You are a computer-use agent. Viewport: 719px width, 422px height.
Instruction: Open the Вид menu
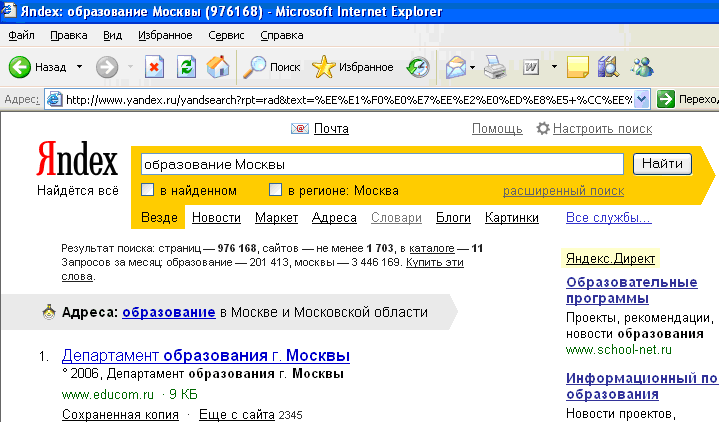pyautogui.click(x=112, y=35)
